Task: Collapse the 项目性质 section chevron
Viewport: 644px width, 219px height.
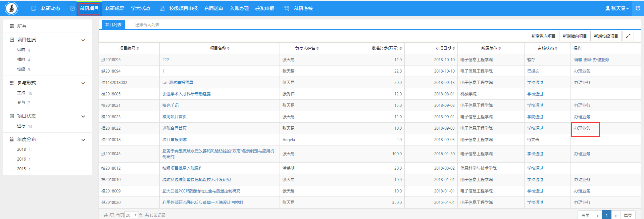Action: pyautogui.click(x=83, y=40)
